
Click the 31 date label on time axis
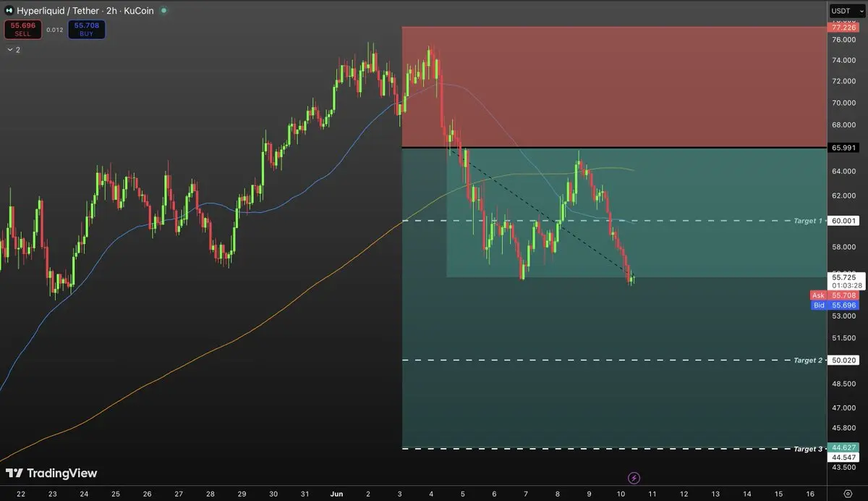[x=305, y=494]
